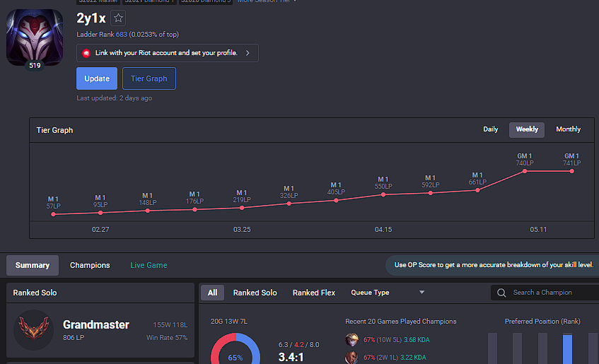This screenshot has height=364, width=599.
Task: Click the M 1 550LP graph point
Action: [383, 194]
